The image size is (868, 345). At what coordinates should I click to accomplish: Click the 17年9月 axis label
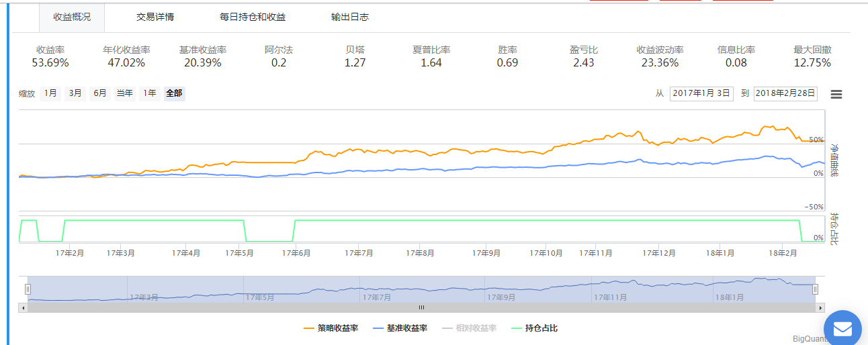tap(486, 253)
